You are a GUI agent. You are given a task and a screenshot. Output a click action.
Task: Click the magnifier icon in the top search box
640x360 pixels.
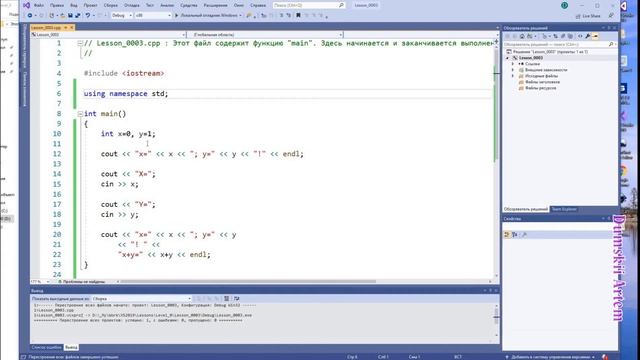coord(341,5)
